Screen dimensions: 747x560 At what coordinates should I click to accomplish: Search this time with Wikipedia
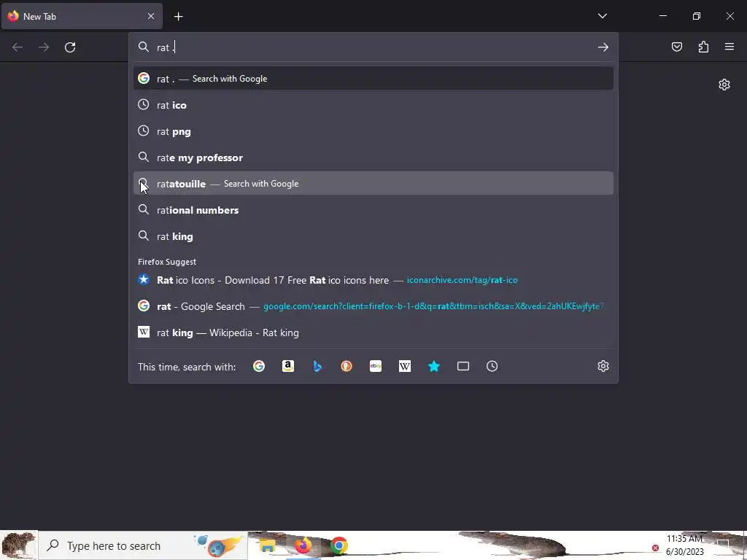[x=404, y=366]
